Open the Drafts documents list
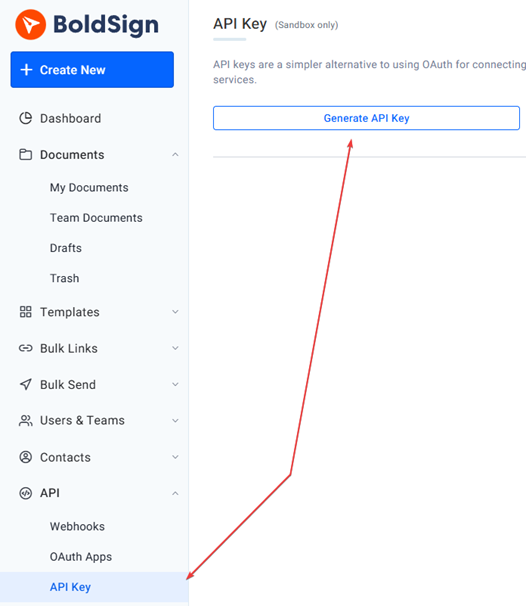526x606 pixels. [x=66, y=248]
